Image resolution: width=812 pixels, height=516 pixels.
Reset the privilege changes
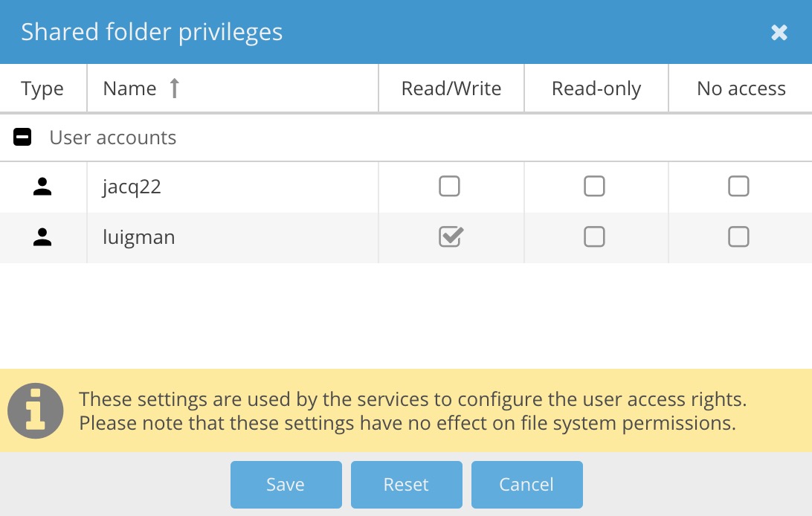[407, 485]
